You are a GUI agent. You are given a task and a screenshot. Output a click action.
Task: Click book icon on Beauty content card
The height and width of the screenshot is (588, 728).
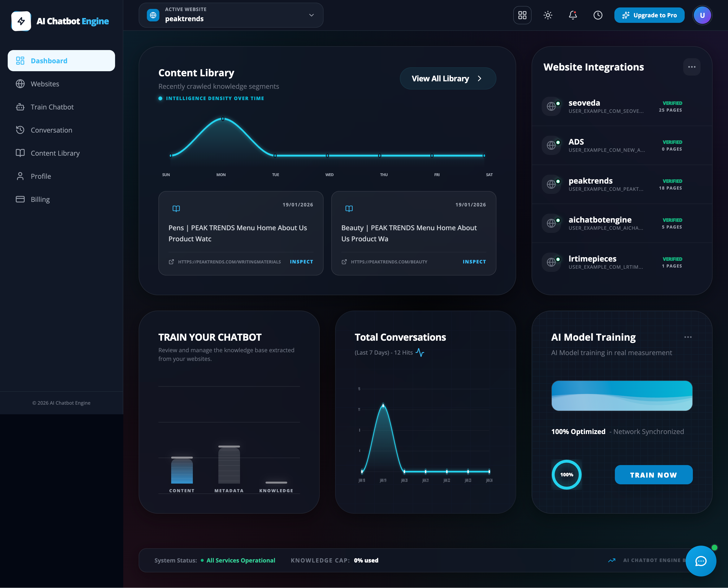pos(349,209)
